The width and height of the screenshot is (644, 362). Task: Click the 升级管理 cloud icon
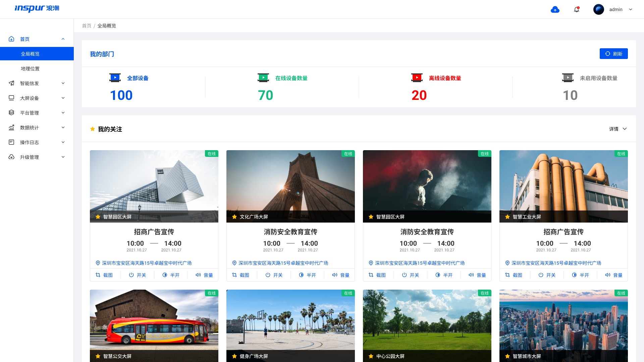[11, 157]
